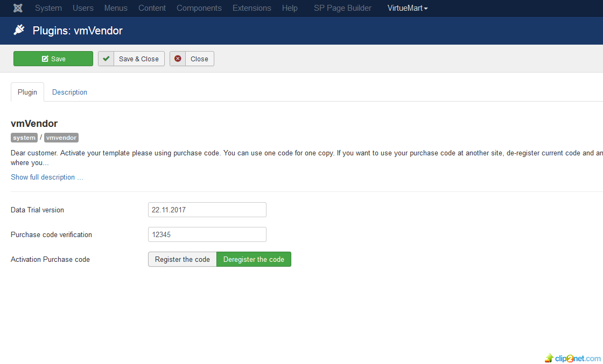Screen dimensions: 603x364
Task: Click the plug icon beside Plugins title
Action: coord(19,30)
